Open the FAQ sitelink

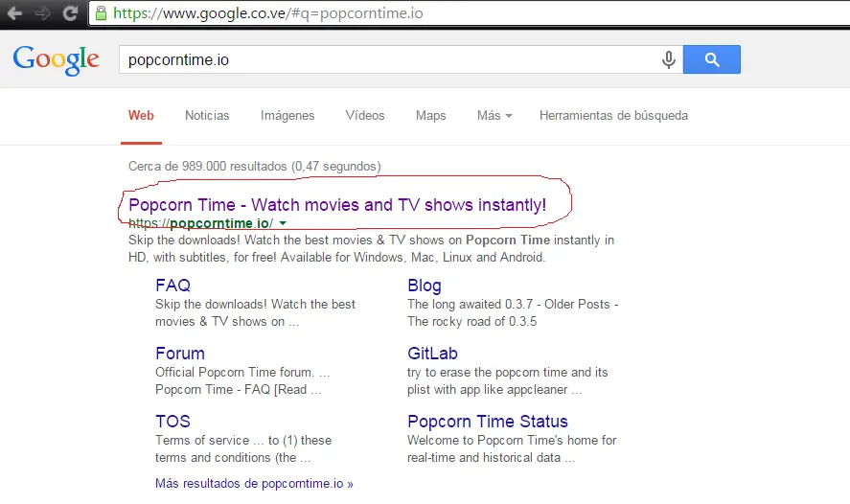172,286
